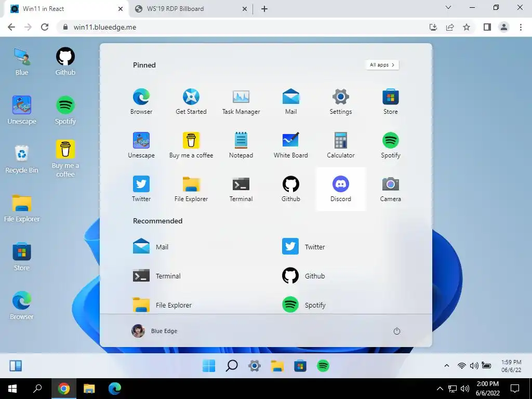Screen dimensions: 532x399
Task: Open pinned Buy me a coffee
Action: (x=191, y=145)
